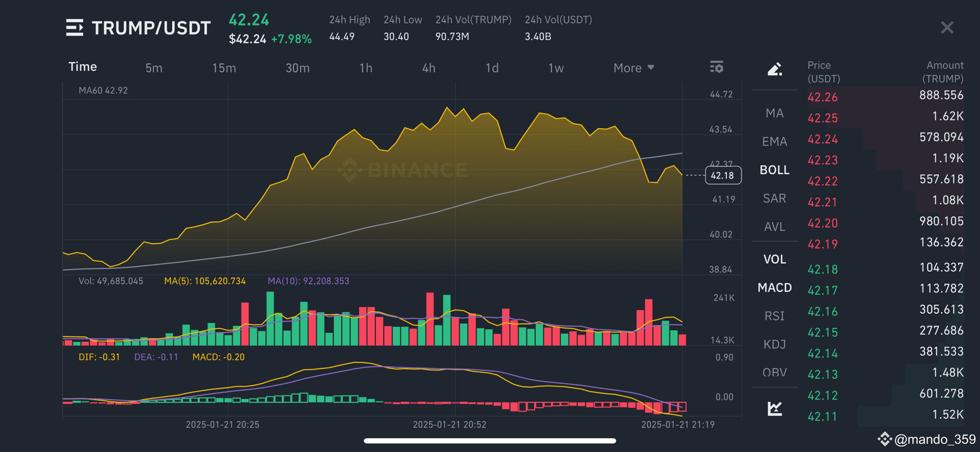This screenshot has height=452, width=980.
Task: Click the 24h Low value 30.40
Action: [x=396, y=37]
